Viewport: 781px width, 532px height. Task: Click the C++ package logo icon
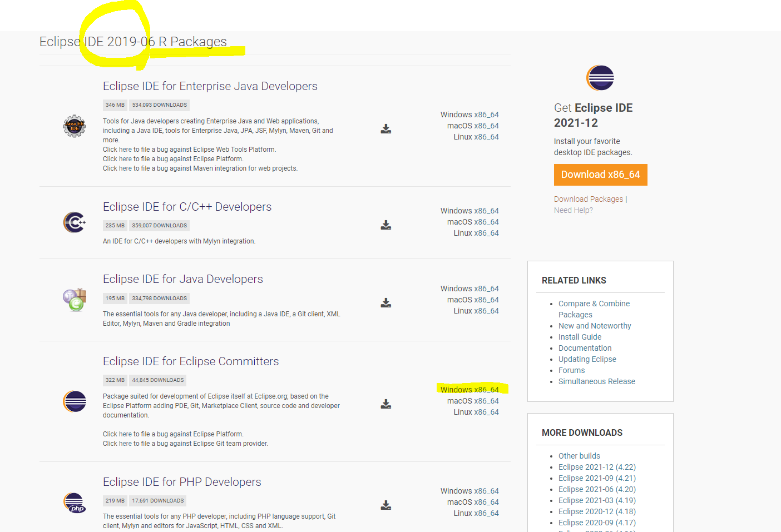(x=75, y=222)
